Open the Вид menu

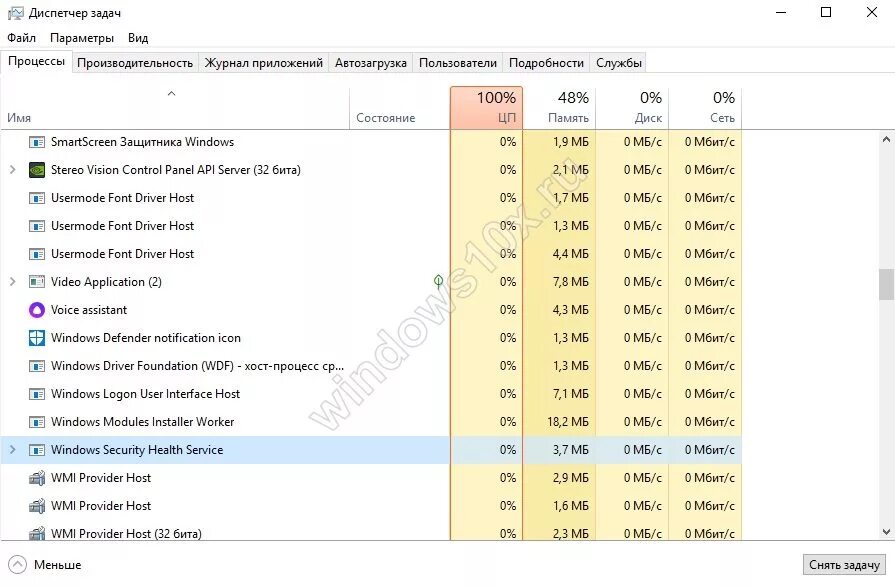[x=138, y=38]
